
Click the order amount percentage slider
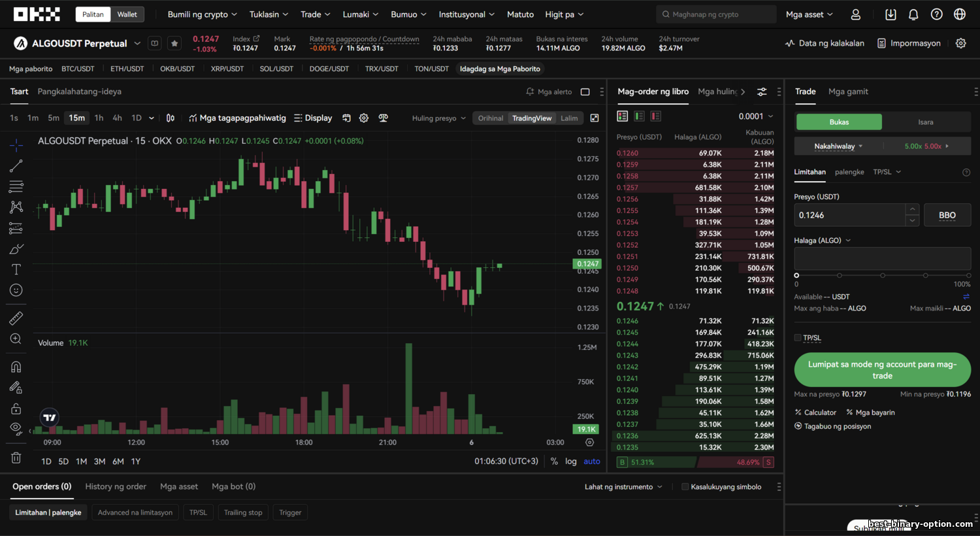(882, 275)
